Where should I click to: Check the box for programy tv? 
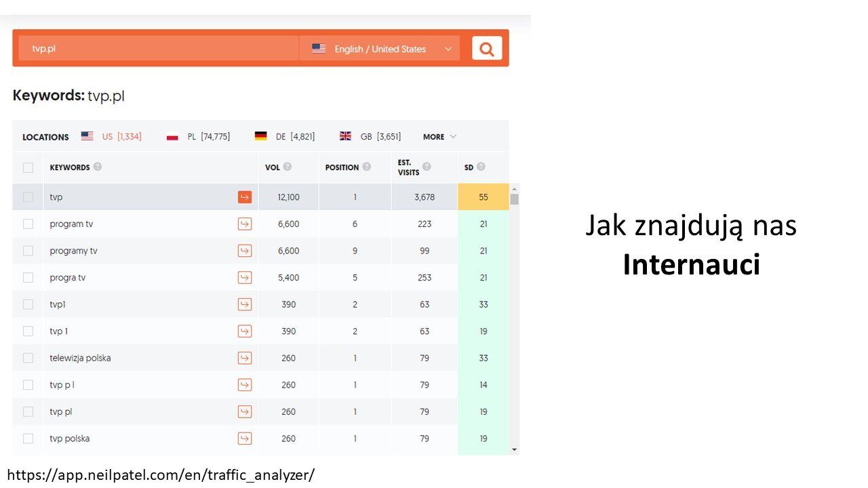coord(28,251)
